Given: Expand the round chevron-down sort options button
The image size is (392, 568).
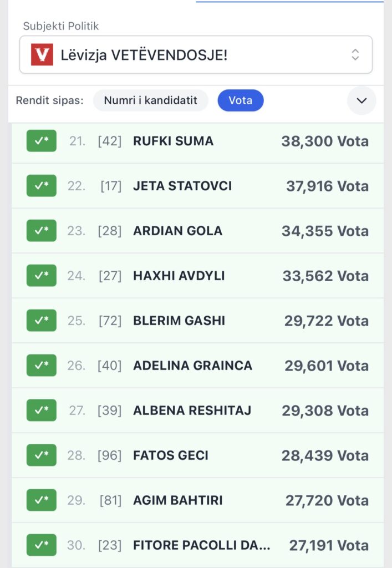Looking at the screenshot, I should pos(362,100).
